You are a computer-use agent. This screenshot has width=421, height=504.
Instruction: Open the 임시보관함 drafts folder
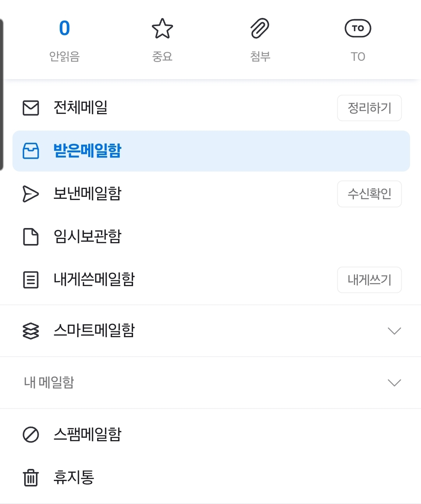pyautogui.click(x=87, y=237)
